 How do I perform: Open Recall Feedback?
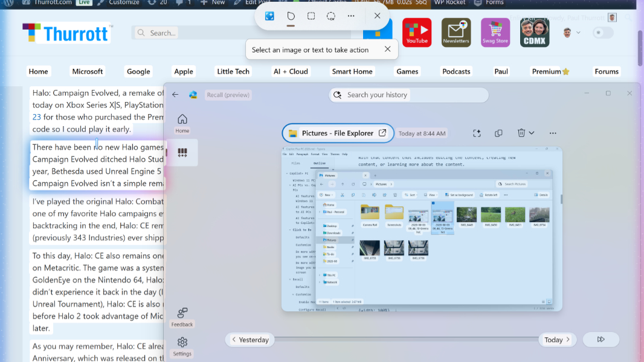[x=182, y=317]
